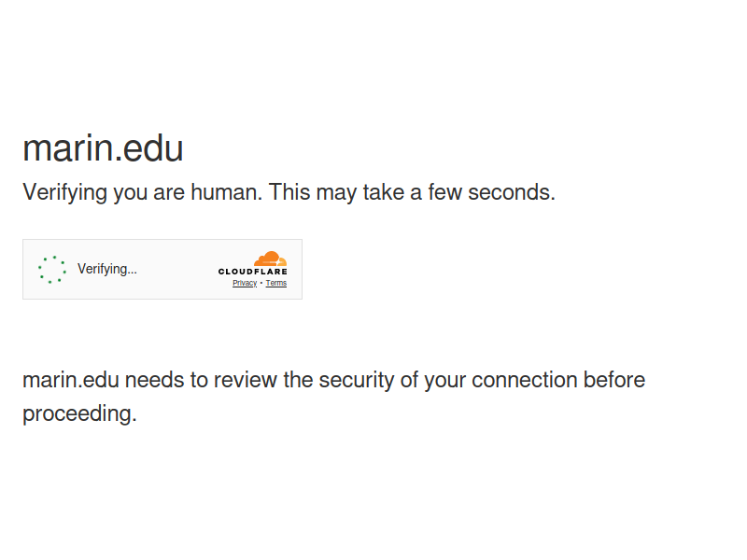The height and width of the screenshot is (560, 747).
Task: Click the "marin.edu needs to review" paragraph
Action: [x=333, y=397]
